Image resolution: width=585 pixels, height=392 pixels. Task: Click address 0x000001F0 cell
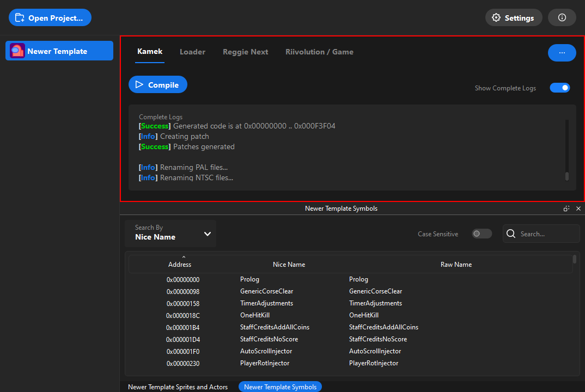point(183,351)
